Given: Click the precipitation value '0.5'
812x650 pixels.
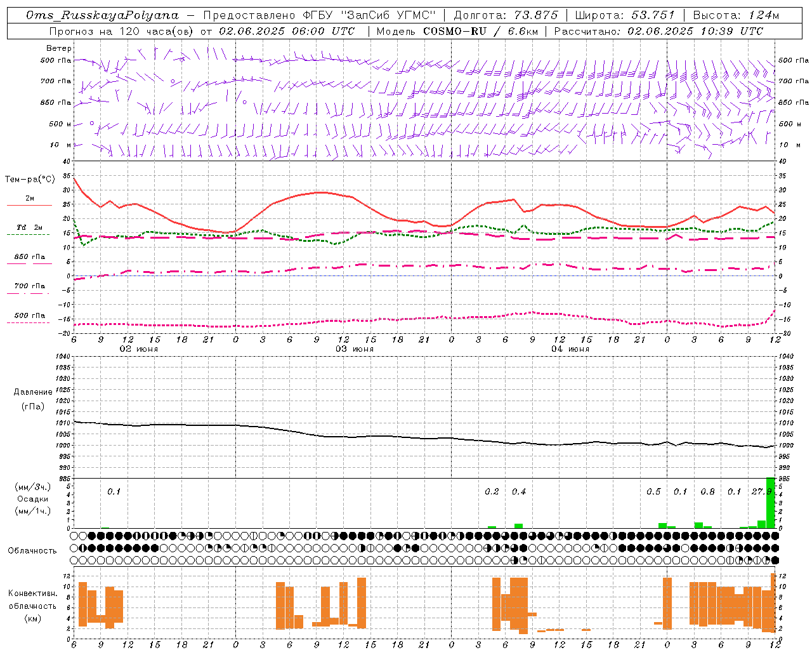Looking at the screenshot, I should [x=653, y=491].
